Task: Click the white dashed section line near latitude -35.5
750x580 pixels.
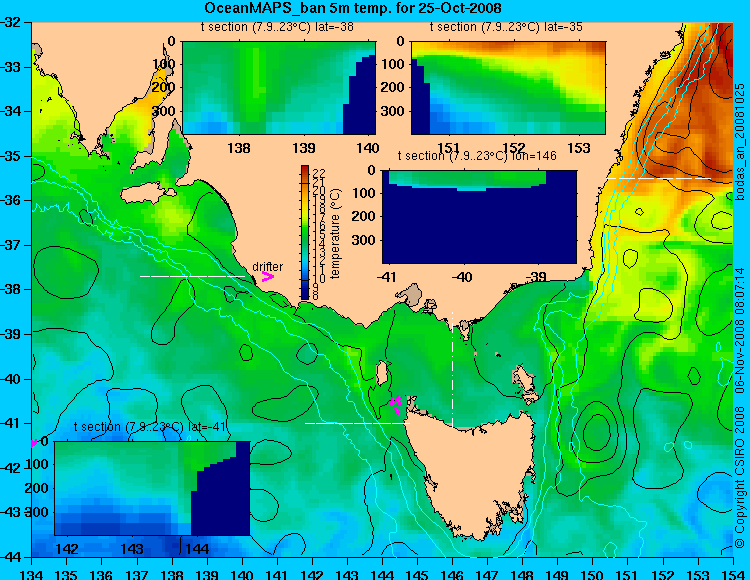Action: tap(659, 178)
